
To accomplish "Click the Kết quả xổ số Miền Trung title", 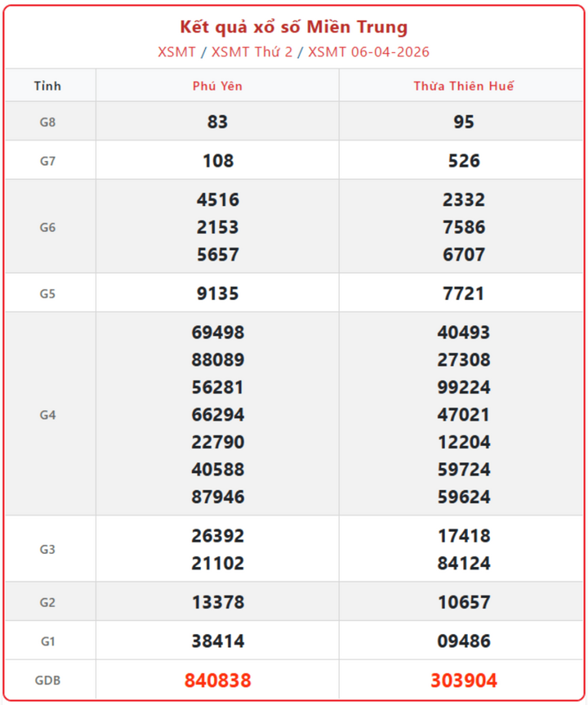I will (x=294, y=28).
